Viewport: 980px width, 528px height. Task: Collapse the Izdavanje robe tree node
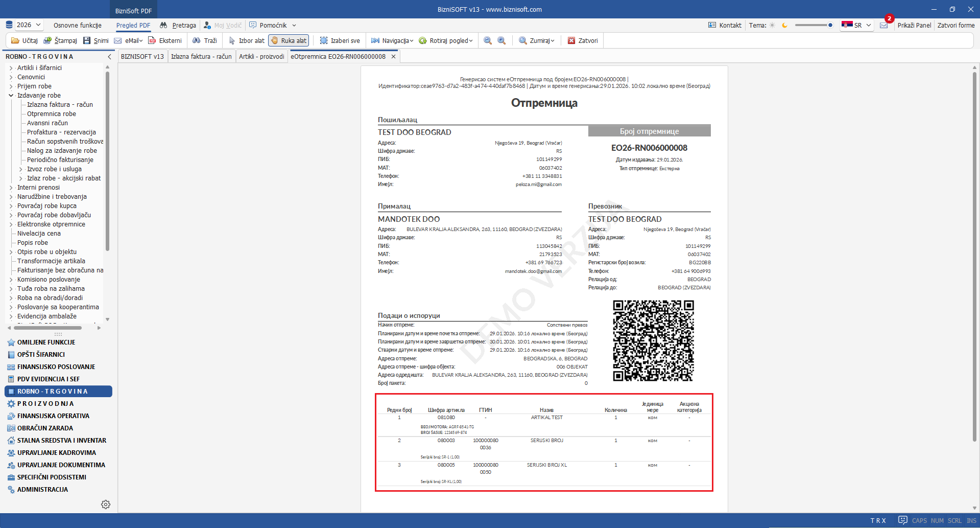11,96
